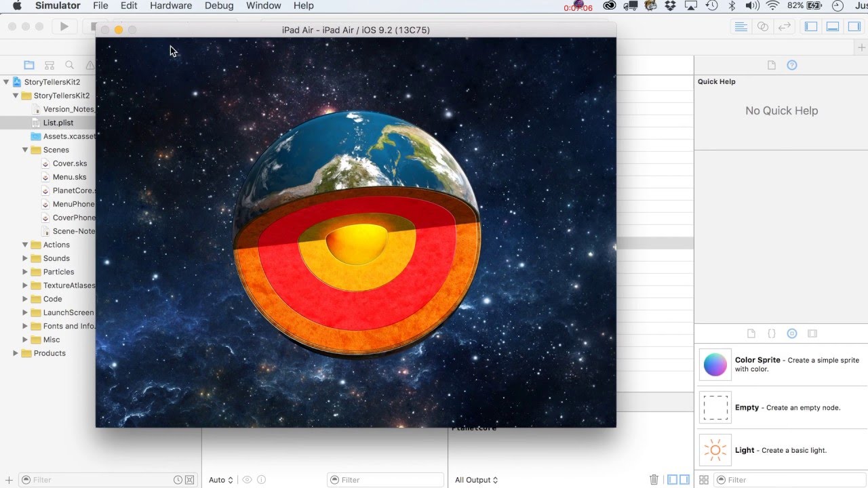868x488 pixels.
Task: Click the Earth cutaway in Simulator
Action: (357, 234)
